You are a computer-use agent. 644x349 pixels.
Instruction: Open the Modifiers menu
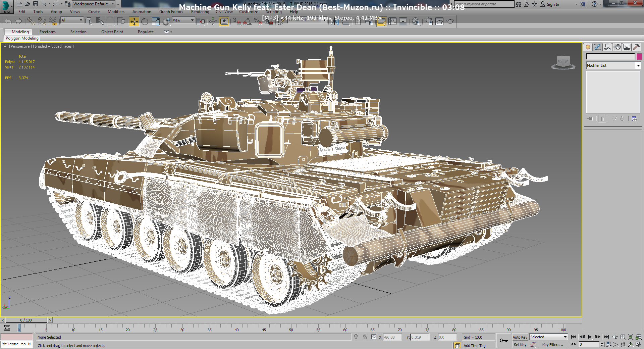pyautogui.click(x=116, y=11)
